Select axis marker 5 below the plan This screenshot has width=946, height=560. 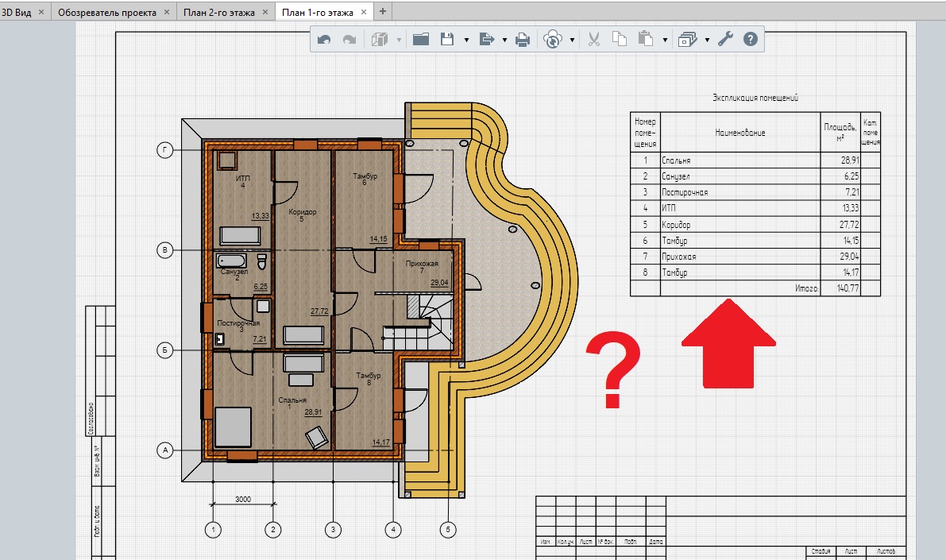448,530
